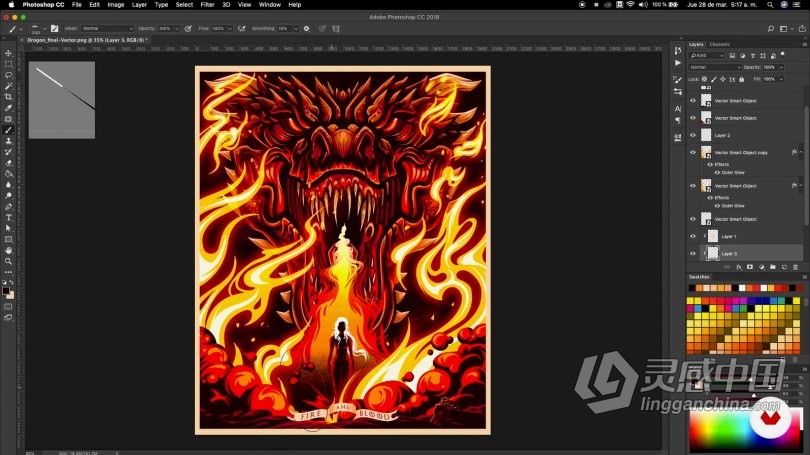Screen dimensions: 810x455
Task: Open the Actions play icon in collapsed dock
Action: (x=678, y=62)
